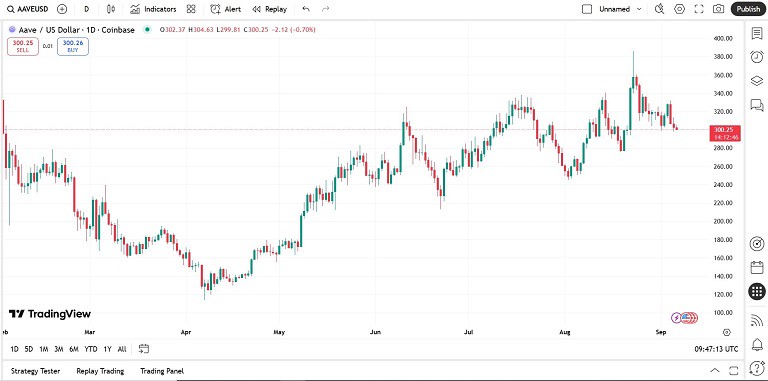Image resolution: width=768 pixels, height=381 pixels.
Task: Toggle the green market status dot
Action: tap(147, 30)
